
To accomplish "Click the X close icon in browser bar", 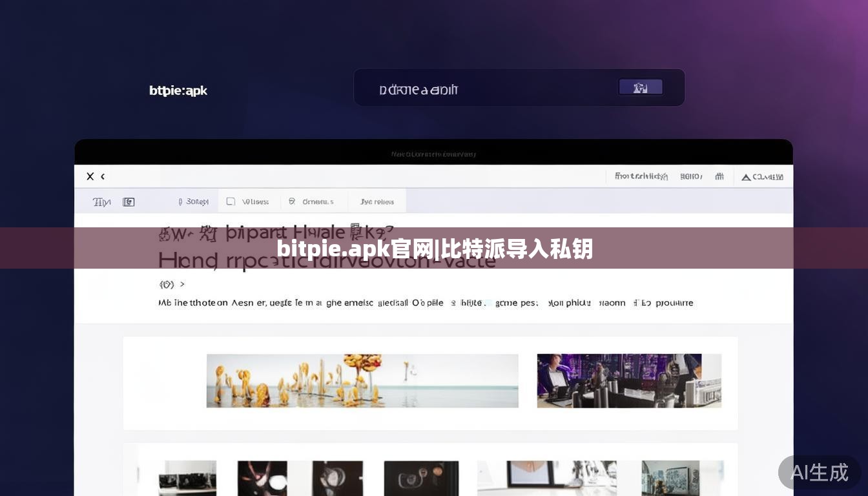I will click(x=90, y=176).
